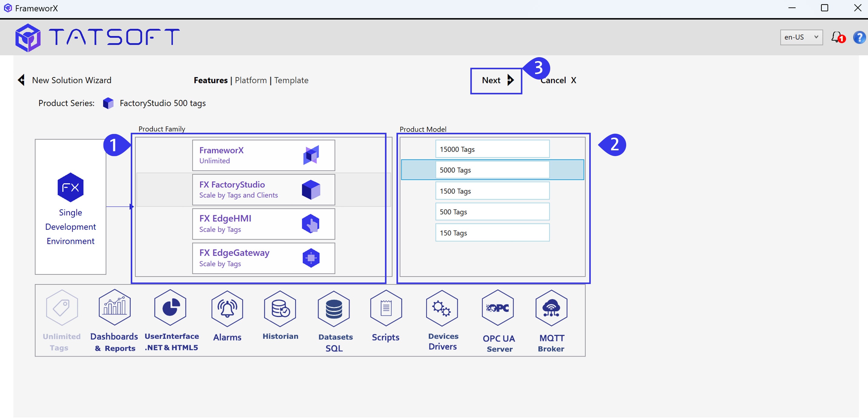Select the 500 Tags product model
Screen dimensions: 868x418
tap(492, 212)
